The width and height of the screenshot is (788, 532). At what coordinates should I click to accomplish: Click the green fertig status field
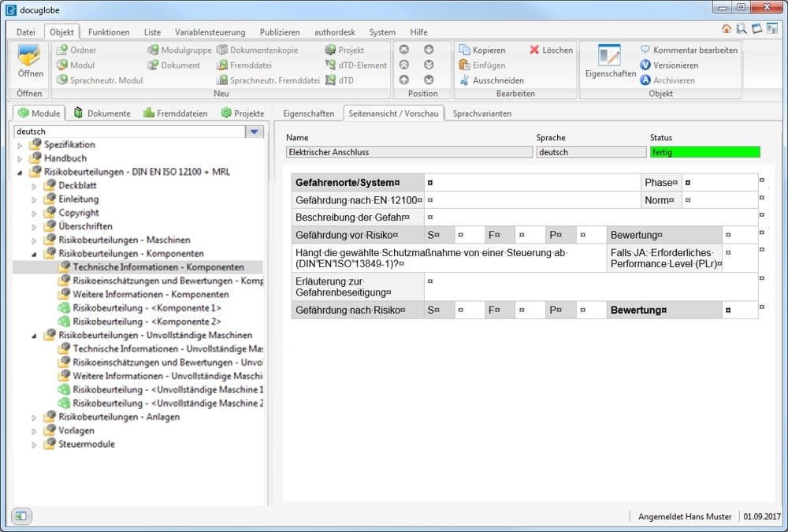(704, 152)
